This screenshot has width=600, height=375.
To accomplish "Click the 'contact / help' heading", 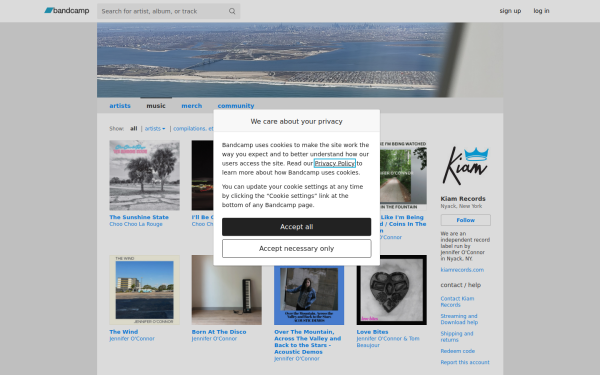I will (460, 285).
